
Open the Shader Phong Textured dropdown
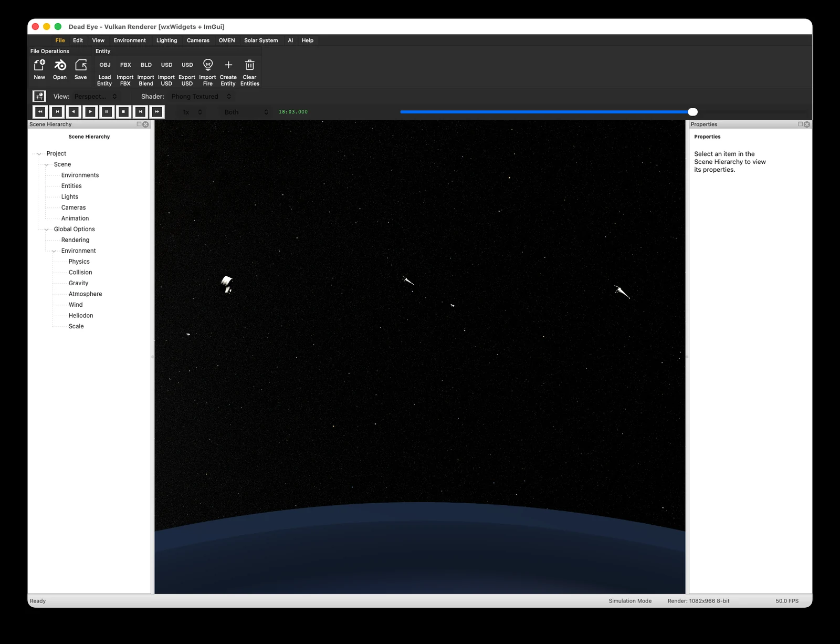[201, 97]
